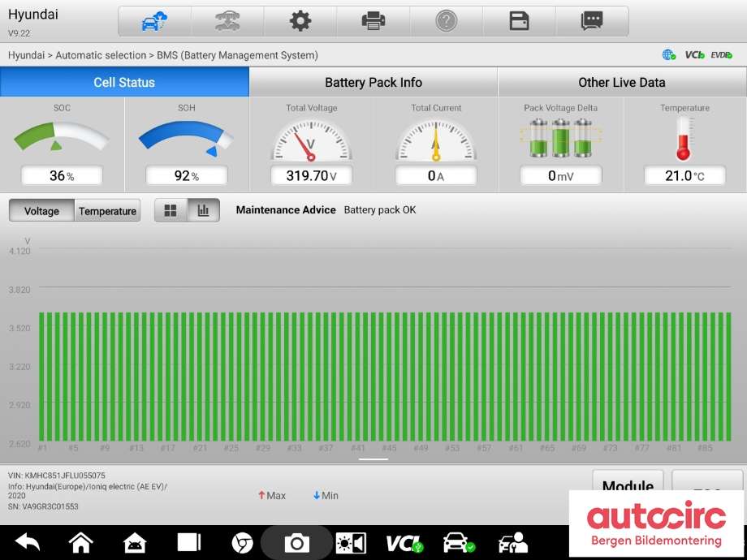Tap the EVDB status indicator
This screenshot has width=747, height=560.
[x=721, y=55]
